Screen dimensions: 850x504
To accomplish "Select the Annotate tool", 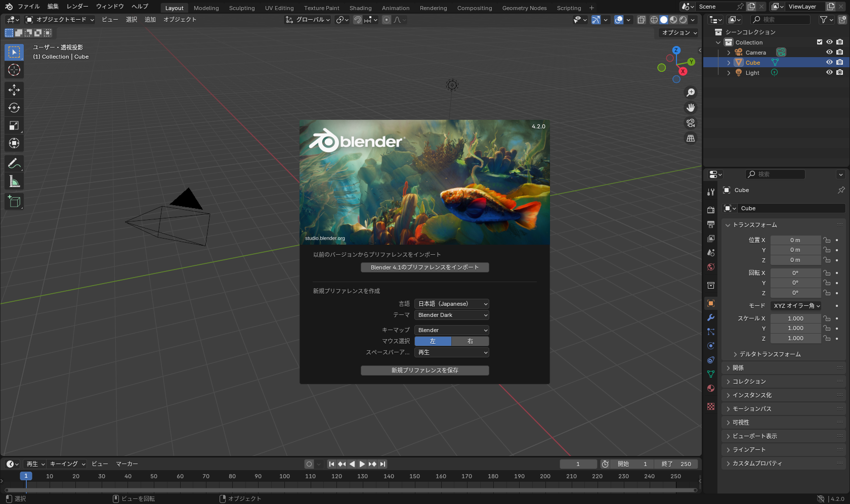I will (x=14, y=163).
